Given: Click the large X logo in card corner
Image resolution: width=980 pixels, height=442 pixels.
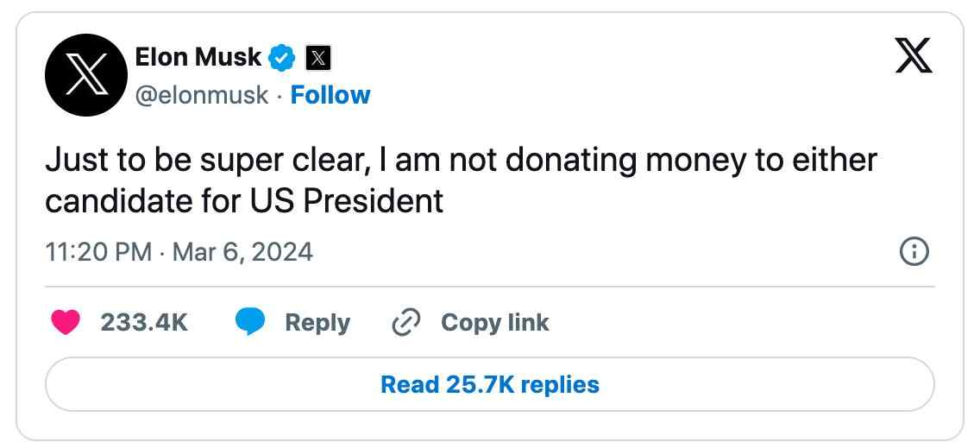Looking at the screenshot, I should pyautogui.click(x=914, y=57).
